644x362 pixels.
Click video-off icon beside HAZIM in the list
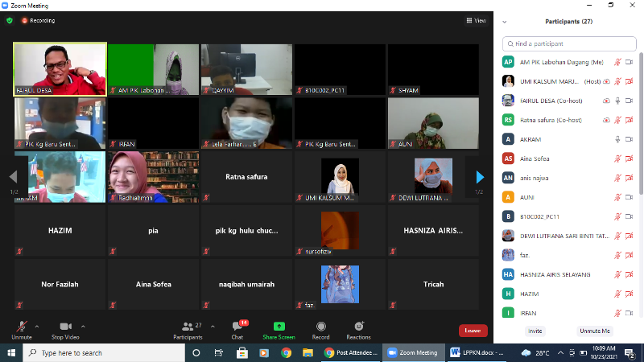click(x=629, y=294)
